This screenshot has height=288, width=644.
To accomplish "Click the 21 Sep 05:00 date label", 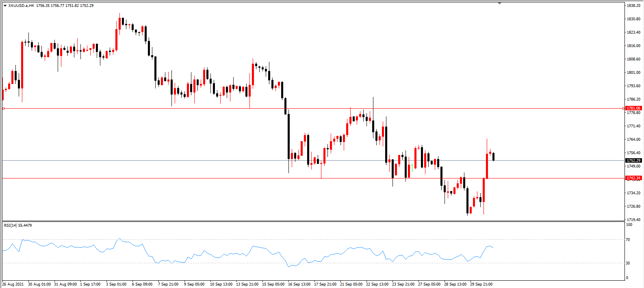I will (x=351, y=284).
